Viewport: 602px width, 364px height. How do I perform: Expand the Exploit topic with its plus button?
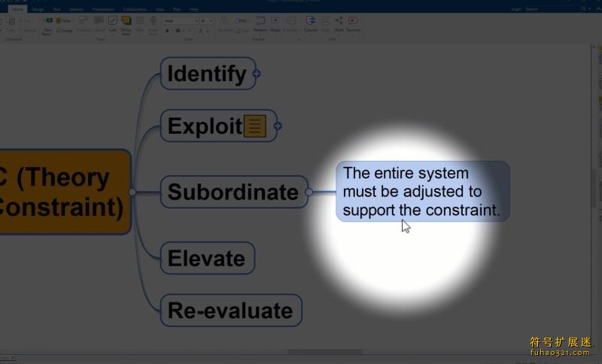[278, 126]
